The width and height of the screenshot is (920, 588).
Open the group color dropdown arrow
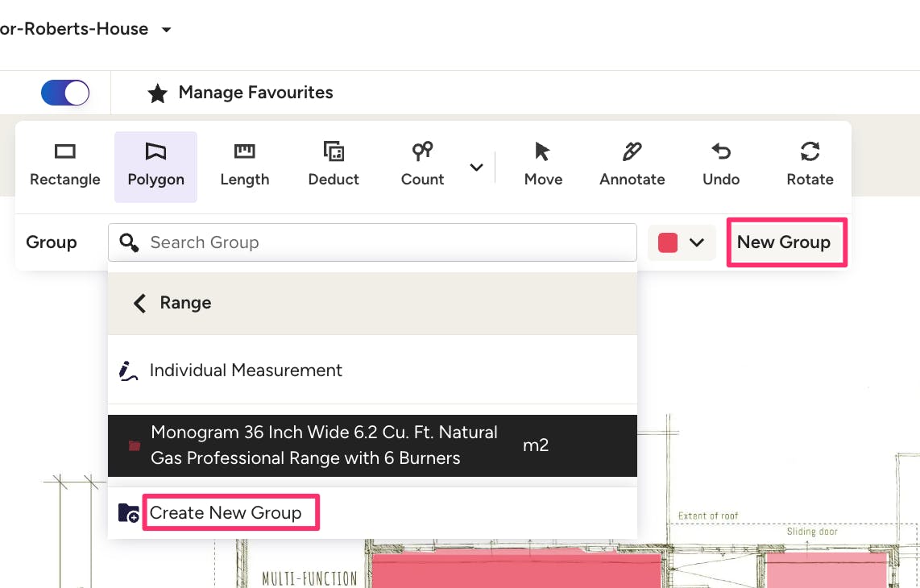point(697,242)
